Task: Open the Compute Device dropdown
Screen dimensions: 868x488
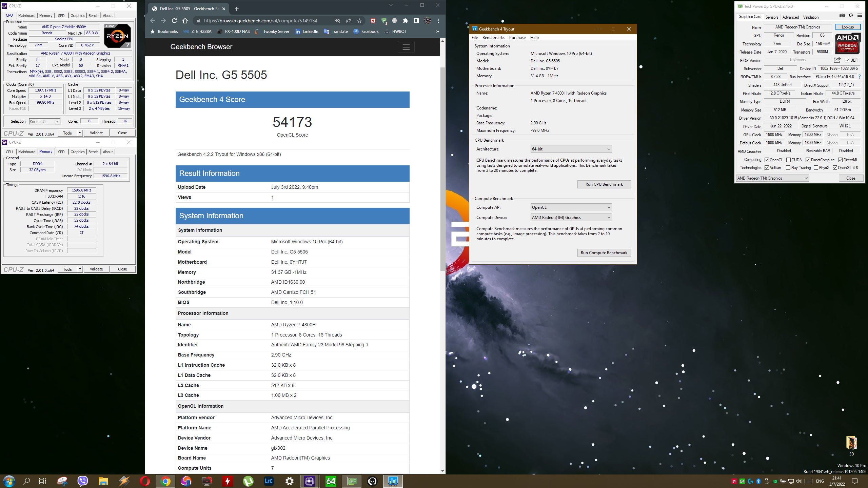Action: (x=571, y=218)
